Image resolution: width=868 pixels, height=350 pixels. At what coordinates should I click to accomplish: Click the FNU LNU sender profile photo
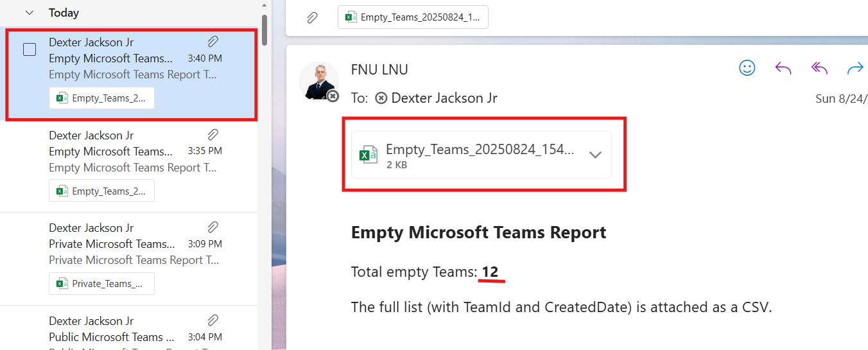318,82
